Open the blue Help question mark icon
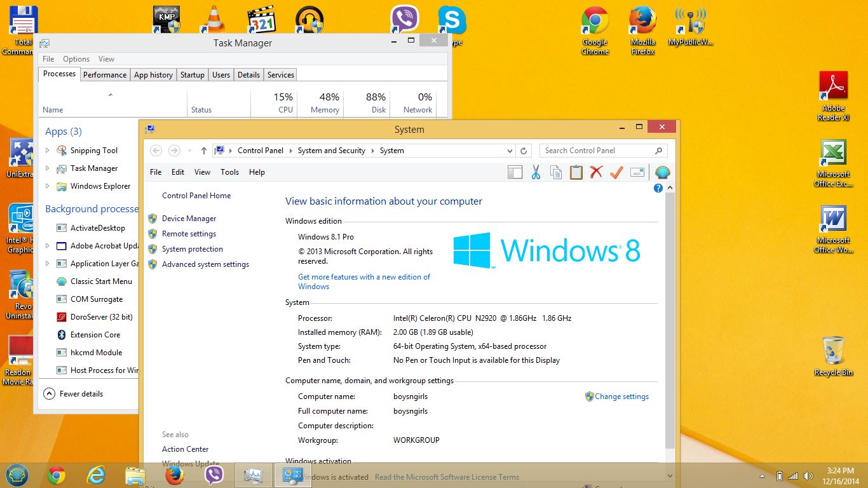Image resolution: width=868 pixels, height=488 pixels. point(658,188)
